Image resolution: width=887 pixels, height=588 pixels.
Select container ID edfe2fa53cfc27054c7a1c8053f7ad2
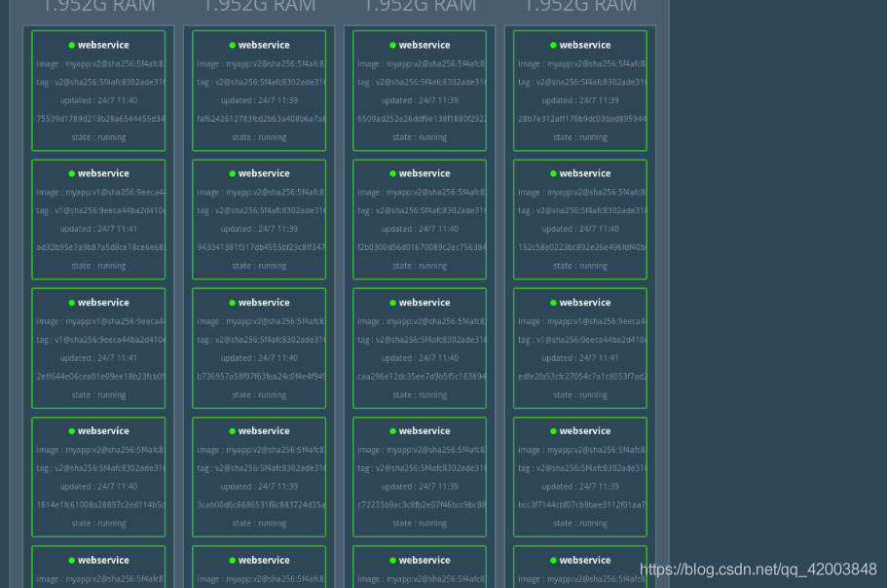tap(582, 376)
